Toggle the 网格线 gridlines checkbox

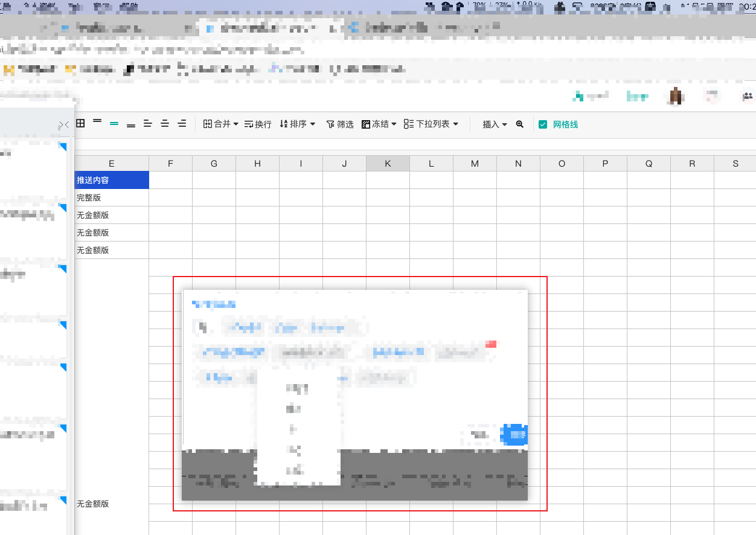542,124
